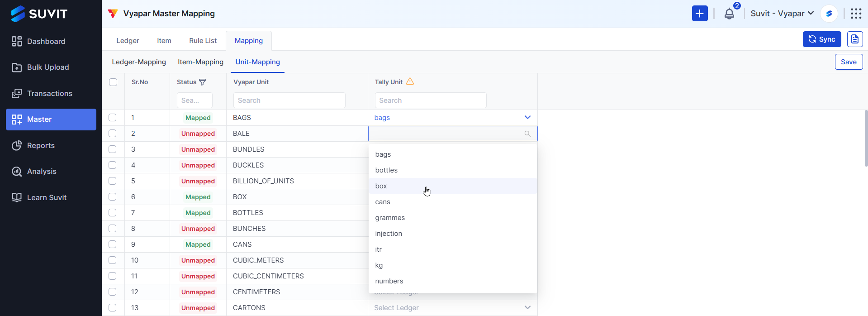Pick 'ltr' from the unit list
Screen dimensions: 868x316
pyautogui.click(x=453, y=249)
